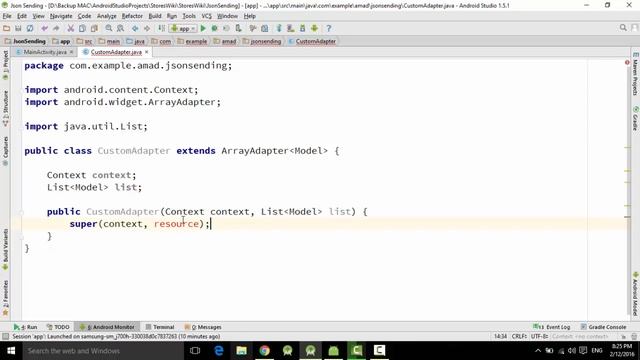Click the Make Project toolbar icon
This screenshot has height=360, width=640.
162,28
